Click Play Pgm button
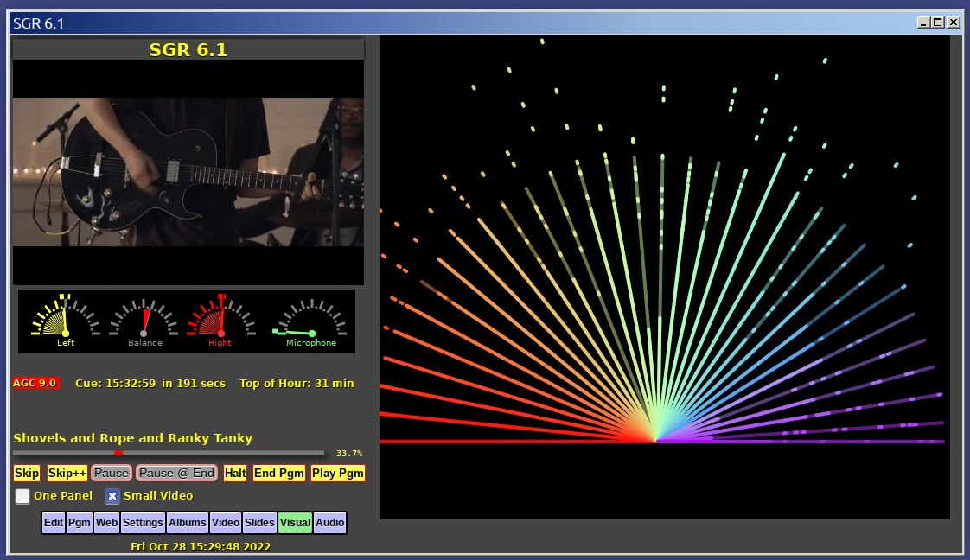This screenshot has height=560, width=970. [338, 473]
